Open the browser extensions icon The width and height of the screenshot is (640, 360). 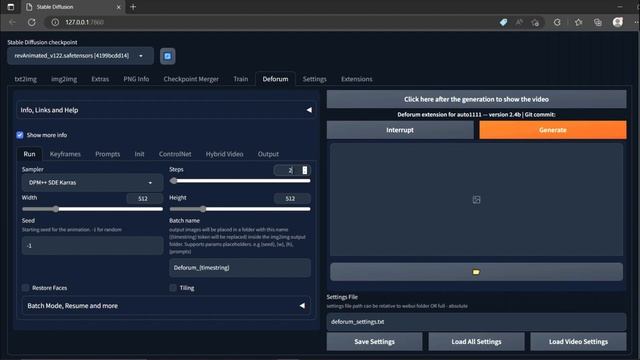tap(557, 22)
